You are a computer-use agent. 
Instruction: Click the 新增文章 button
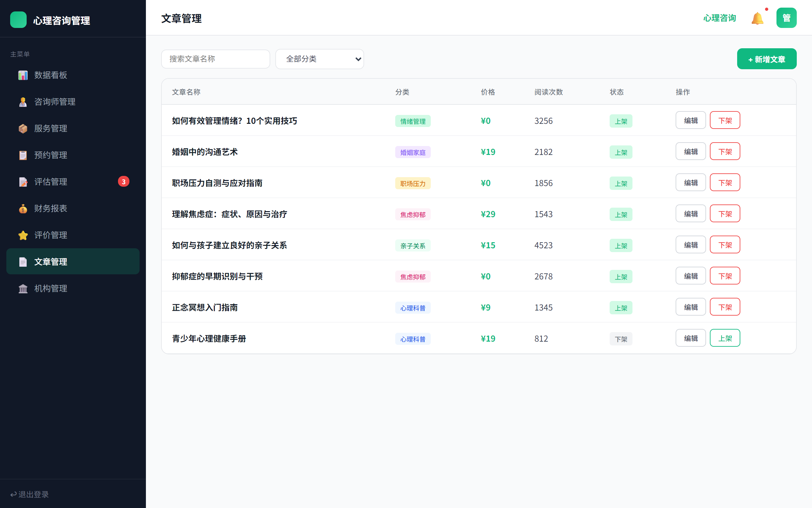click(x=766, y=59)
